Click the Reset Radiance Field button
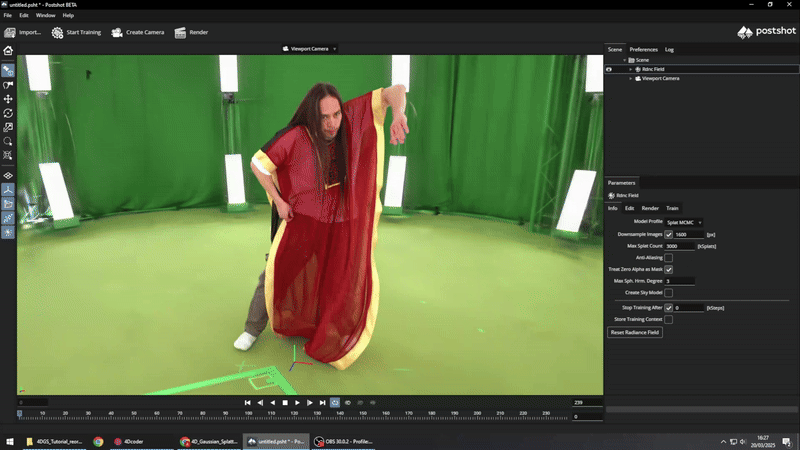Viewport: 800px width, 450px height. click(x=635, y=332)
